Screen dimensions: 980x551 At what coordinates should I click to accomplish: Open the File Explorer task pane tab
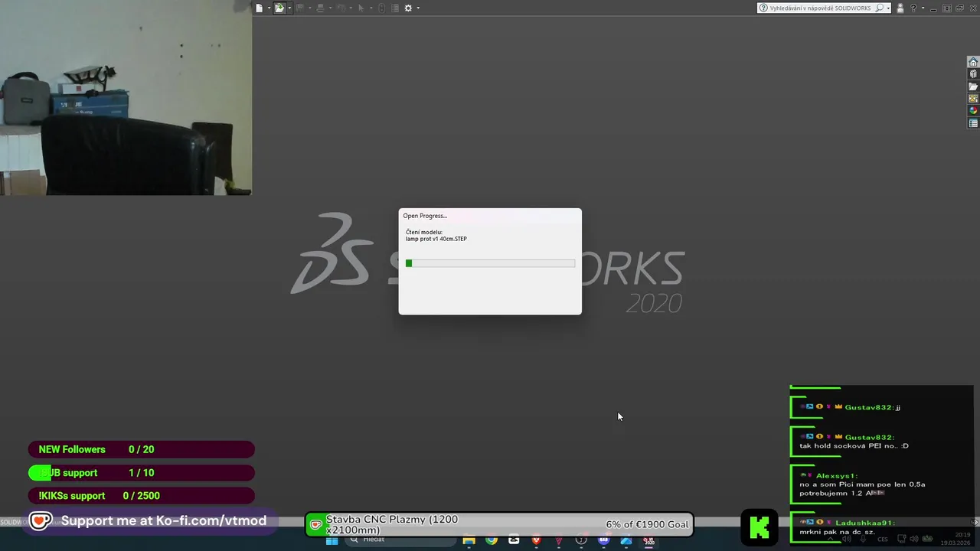point(973,86)
